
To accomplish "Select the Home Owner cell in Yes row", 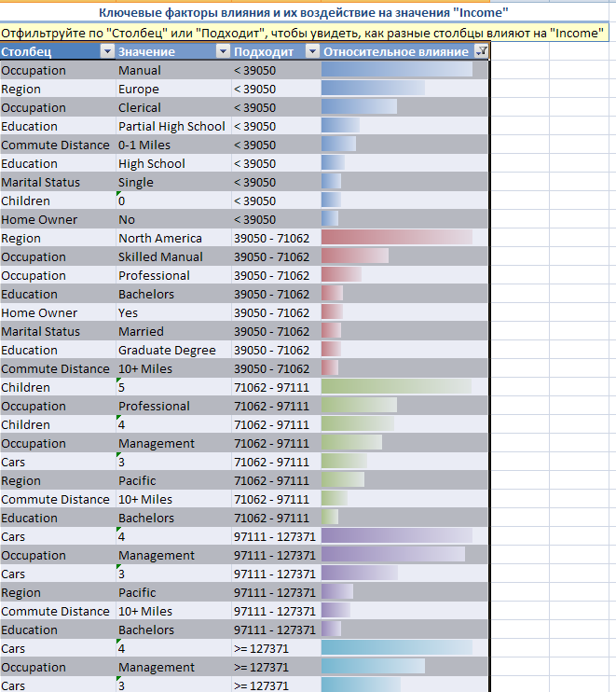I will (x=58, y=313).
